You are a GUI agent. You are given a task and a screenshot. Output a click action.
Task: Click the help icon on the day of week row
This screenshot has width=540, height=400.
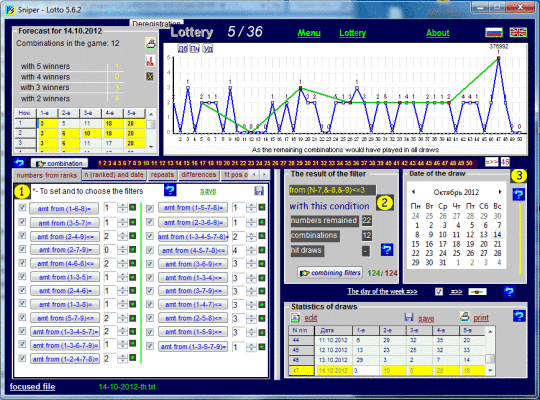click(509, 292)
